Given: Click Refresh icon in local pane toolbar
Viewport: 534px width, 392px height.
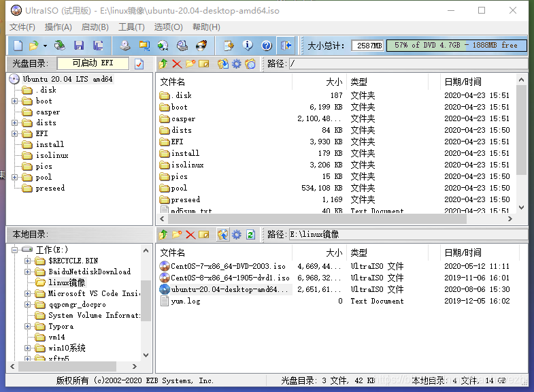Looking at the screenshot, I should click(x=250, y=235).
